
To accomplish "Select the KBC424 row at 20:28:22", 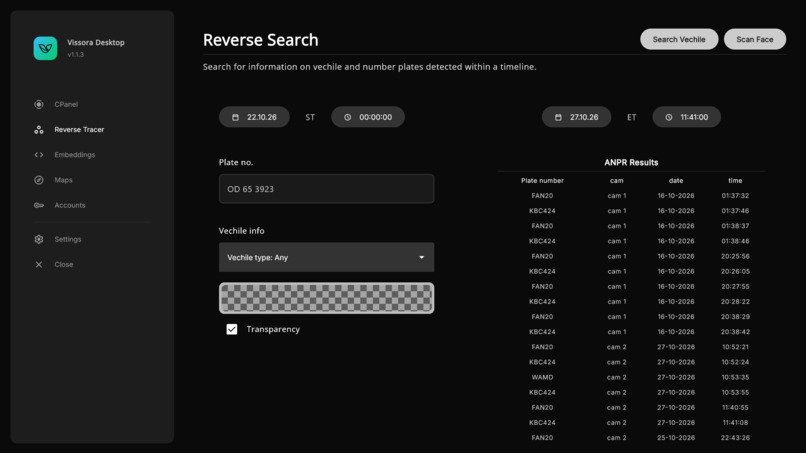I will click(631, 302).
